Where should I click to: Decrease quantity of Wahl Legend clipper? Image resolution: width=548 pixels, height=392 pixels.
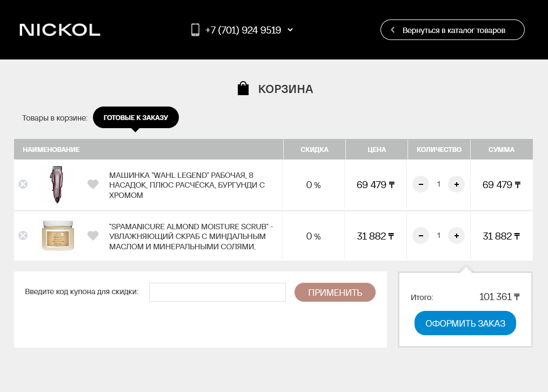click(x=421, y=184)
